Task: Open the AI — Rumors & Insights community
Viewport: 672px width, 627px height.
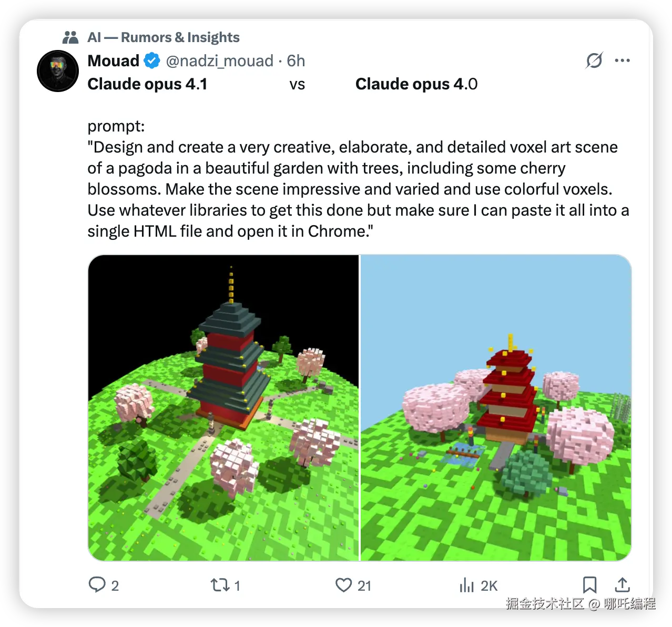Action: [x=164, y=37]
